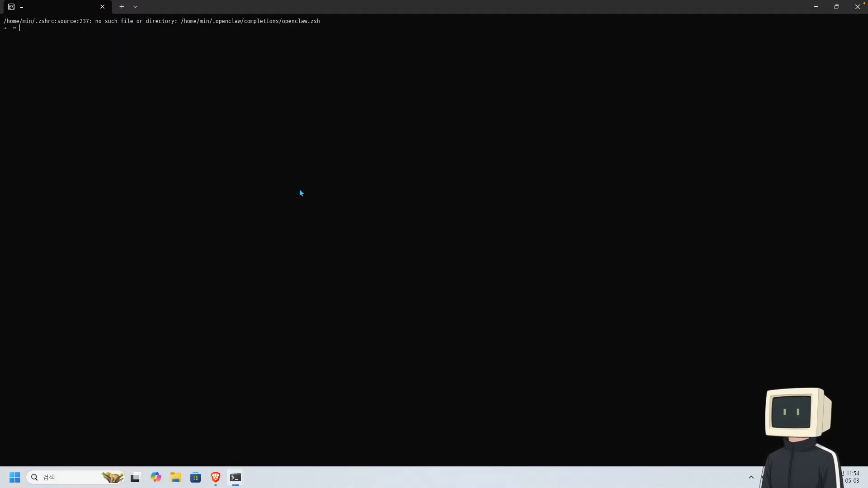Open the clock showing 11:54
Viewport: 868px width, 488px height.
click(x=852, y=477)
